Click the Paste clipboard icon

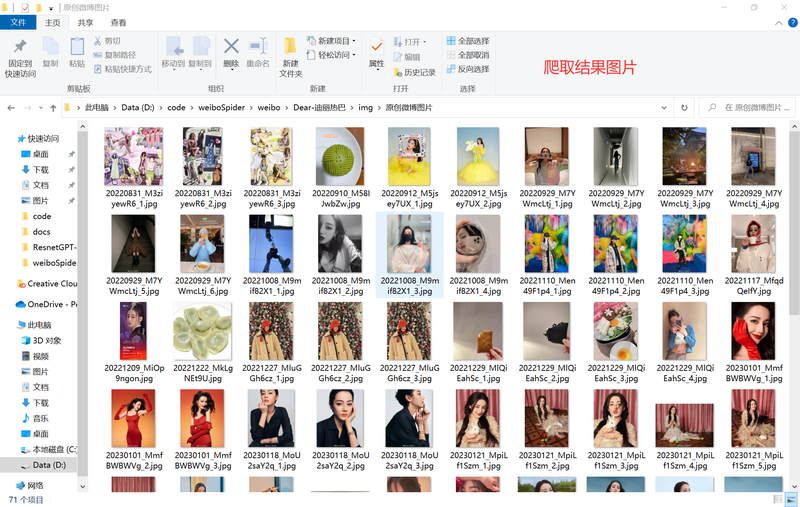tap(77, 47)
